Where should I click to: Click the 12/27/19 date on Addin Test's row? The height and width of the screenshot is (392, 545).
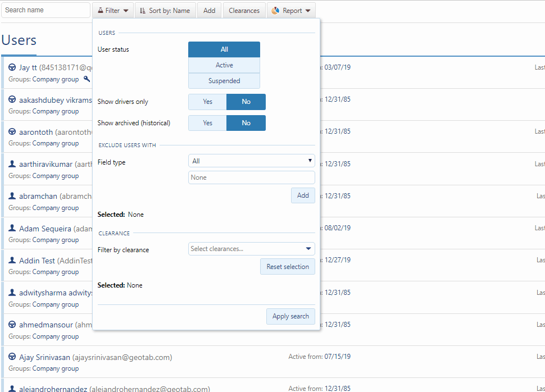point(338,260)
